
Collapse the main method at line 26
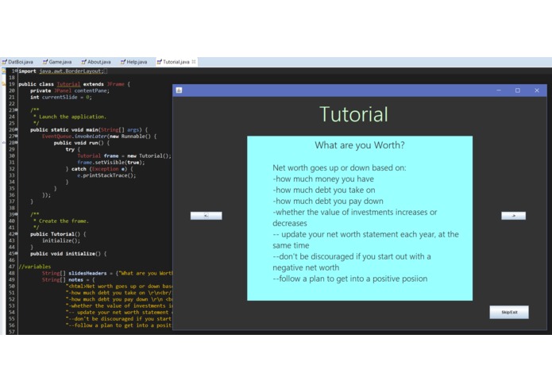point(16,129)
